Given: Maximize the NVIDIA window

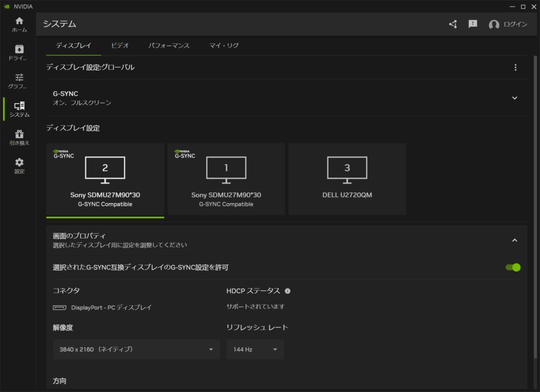Looking at the screenshot, I should click(523, 6).
